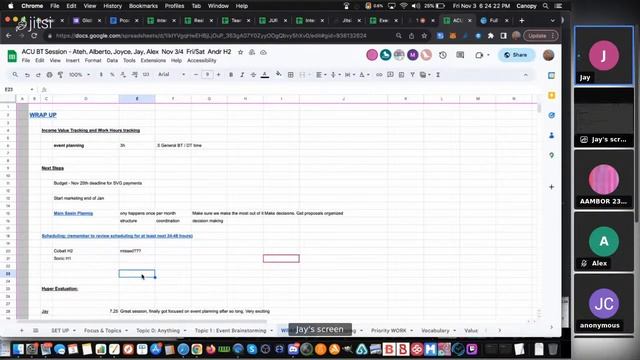The image size is (640, 360).
Task: Click Add Sheet plus button
Action: (22, 331)
